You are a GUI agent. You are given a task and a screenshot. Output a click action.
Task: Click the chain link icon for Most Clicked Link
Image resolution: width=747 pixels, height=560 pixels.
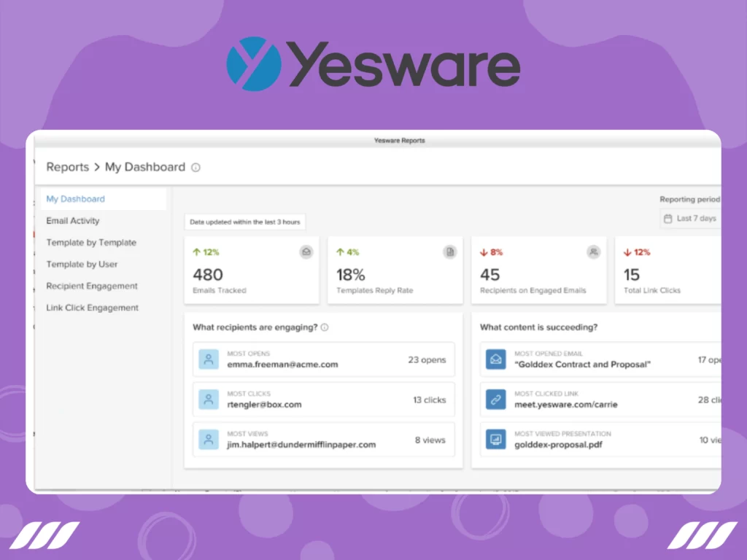(x=495, y=400)
